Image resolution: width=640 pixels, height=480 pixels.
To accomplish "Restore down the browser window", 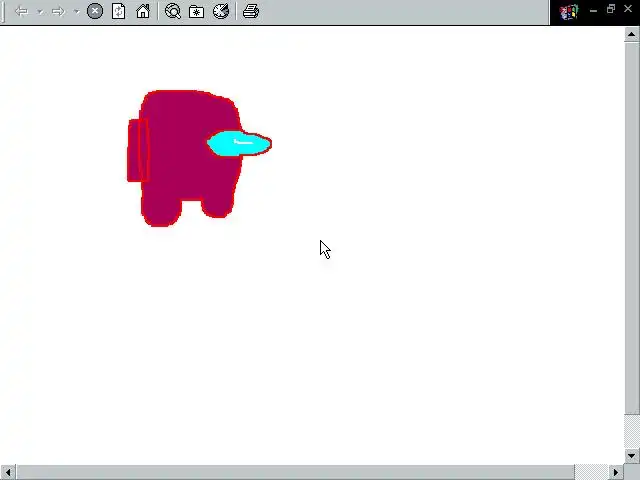I will [611, 9].
